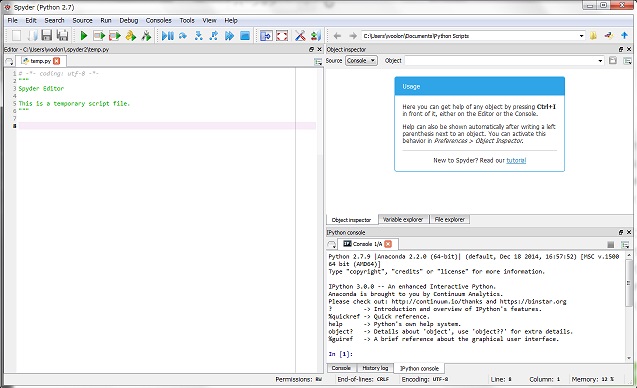Step into function debug icon

pyautogui.click(x=199, y=36)
